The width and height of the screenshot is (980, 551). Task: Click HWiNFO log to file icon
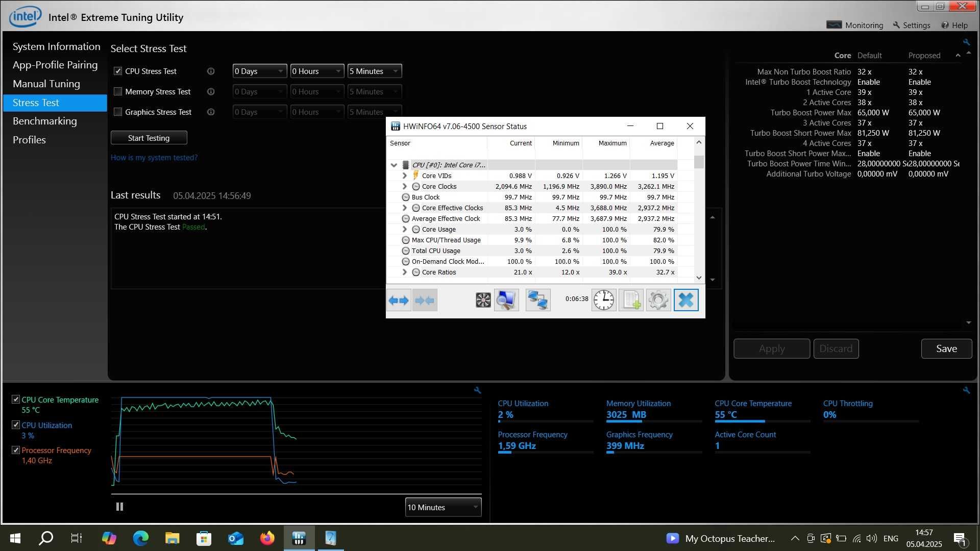point(631,300)
